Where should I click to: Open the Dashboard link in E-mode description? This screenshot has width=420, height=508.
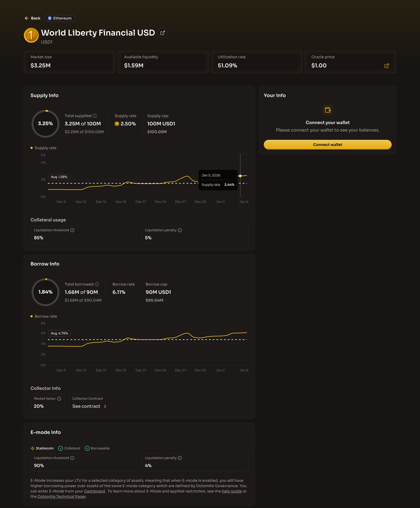(94, 491)
